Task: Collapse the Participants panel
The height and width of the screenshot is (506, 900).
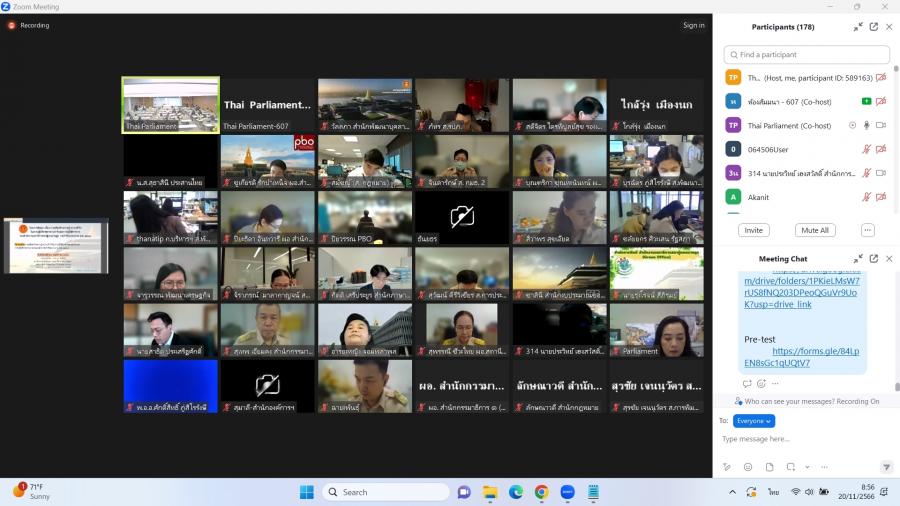Action: pos(858,27)
